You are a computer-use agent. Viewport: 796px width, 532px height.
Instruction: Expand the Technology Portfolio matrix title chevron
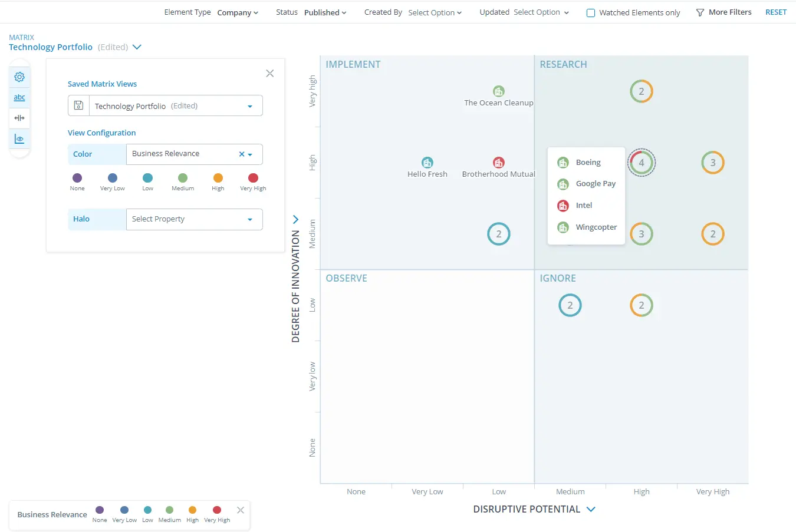pyautogui.click(x=137, y=47)
